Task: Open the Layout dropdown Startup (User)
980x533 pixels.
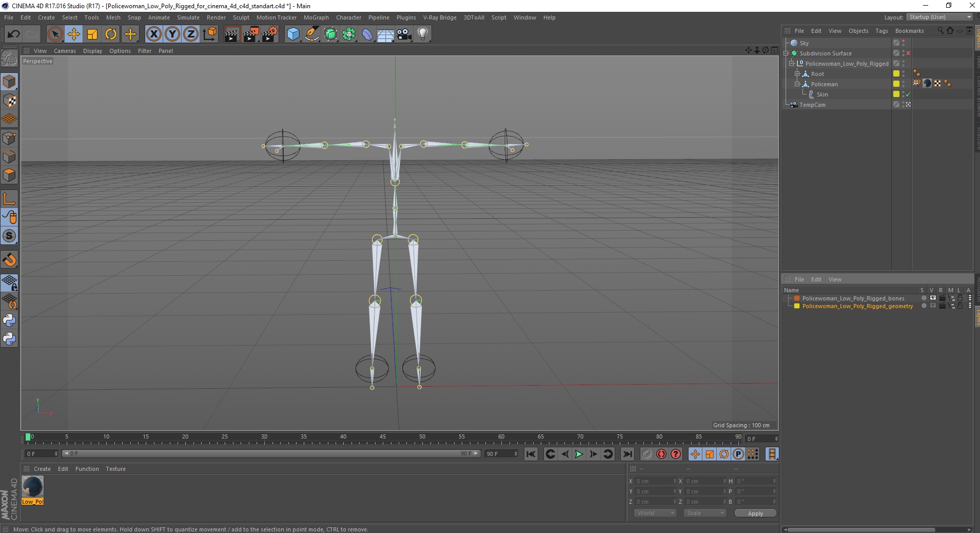Action: [940, 17]
